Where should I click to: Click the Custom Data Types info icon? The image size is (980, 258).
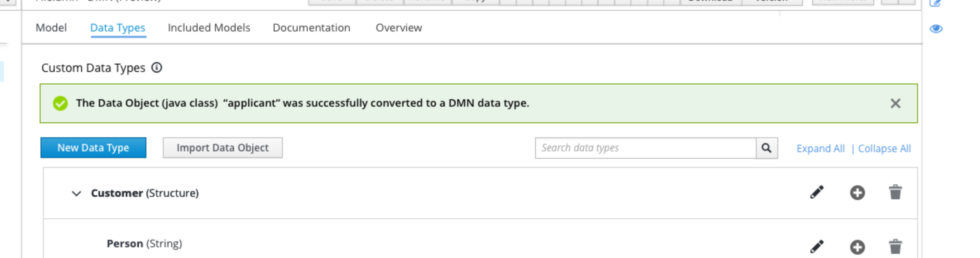pos(157,67)
